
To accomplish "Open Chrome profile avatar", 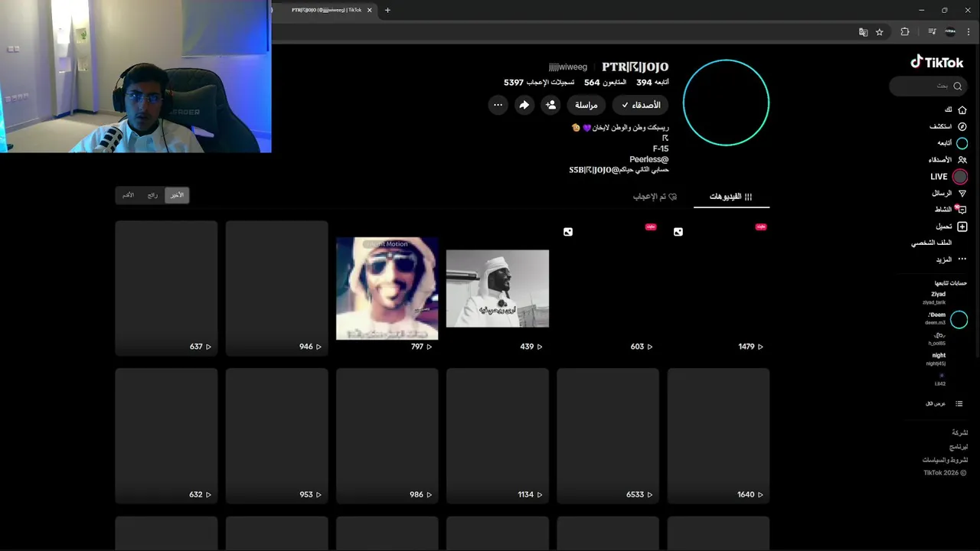I will click(950, 32).
